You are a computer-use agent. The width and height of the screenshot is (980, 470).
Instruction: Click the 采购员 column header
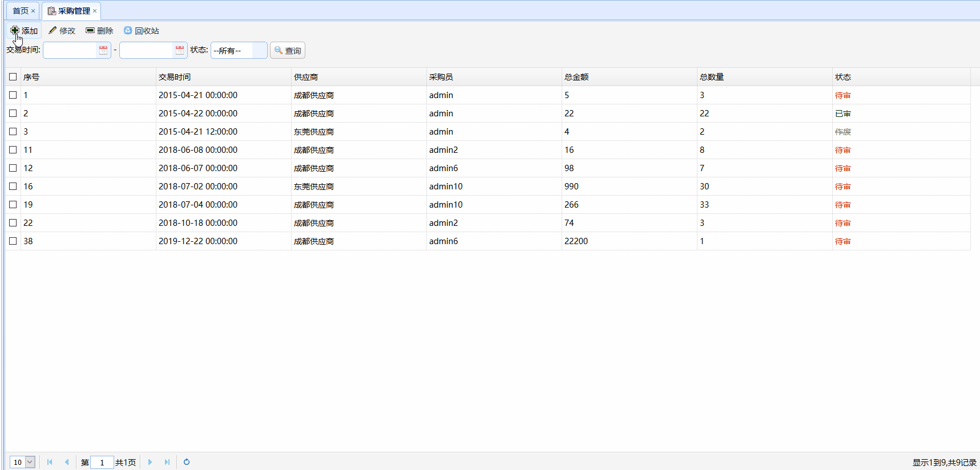click(x=494, y=77)
